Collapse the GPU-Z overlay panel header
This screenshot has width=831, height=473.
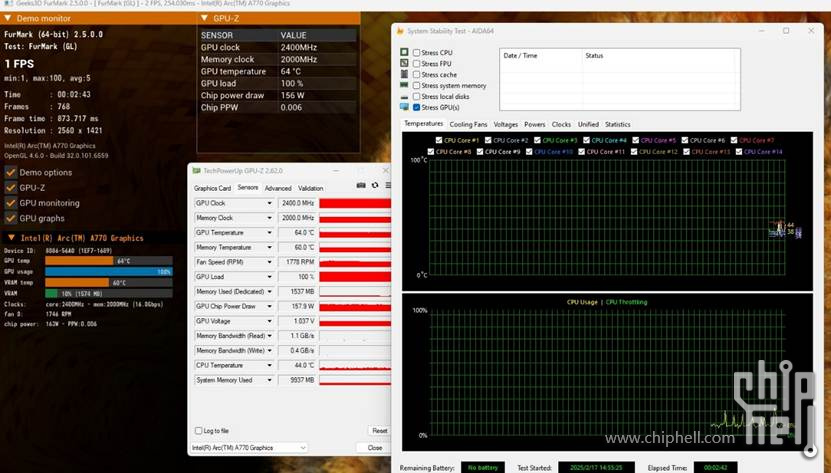tap(205, 18)
